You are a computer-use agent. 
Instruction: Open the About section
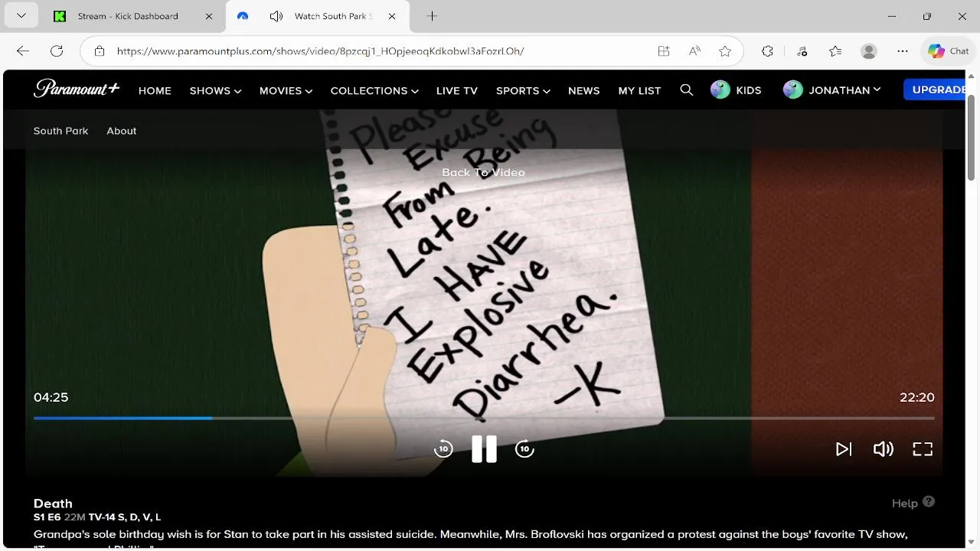click(121, 131)
